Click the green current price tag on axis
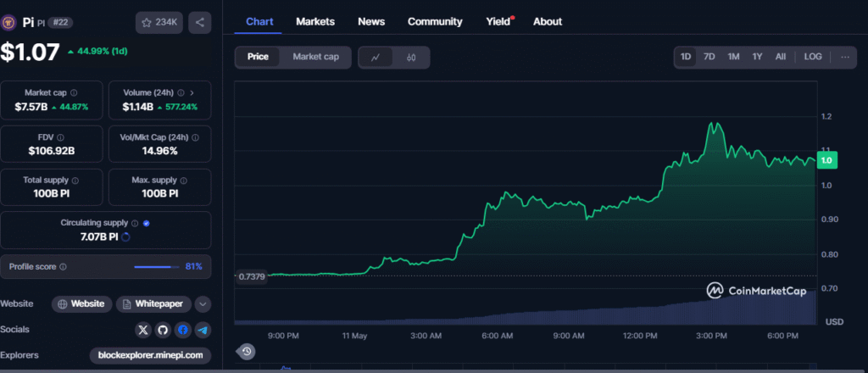The image size is (868, 373). pyautogui.click(x=826, y=160)
